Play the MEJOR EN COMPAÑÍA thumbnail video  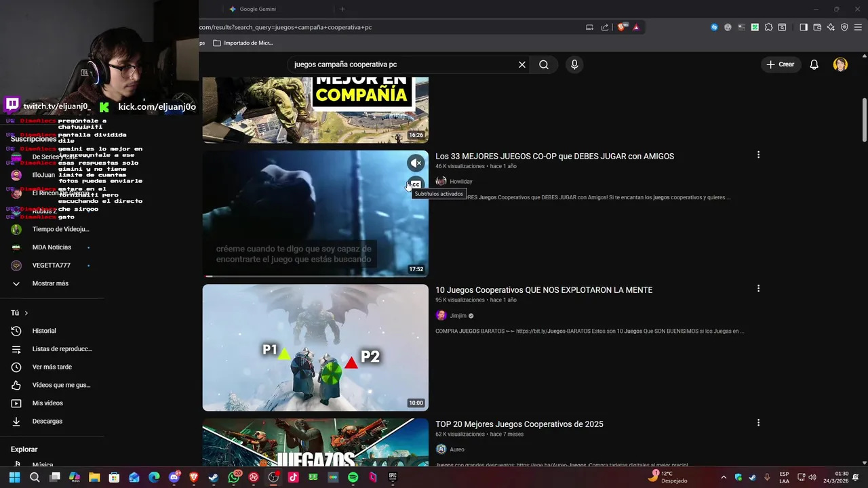[x=315, y=110]
